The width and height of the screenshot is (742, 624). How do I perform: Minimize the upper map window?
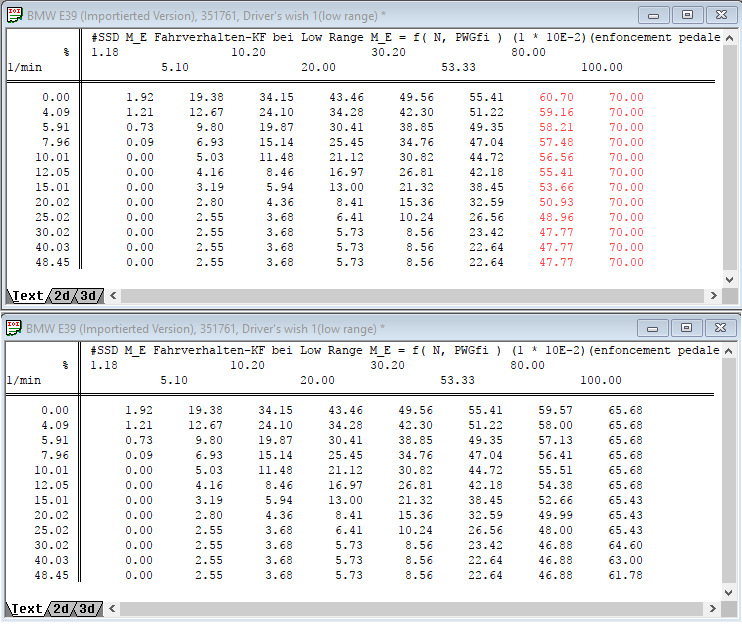(654, 15)
